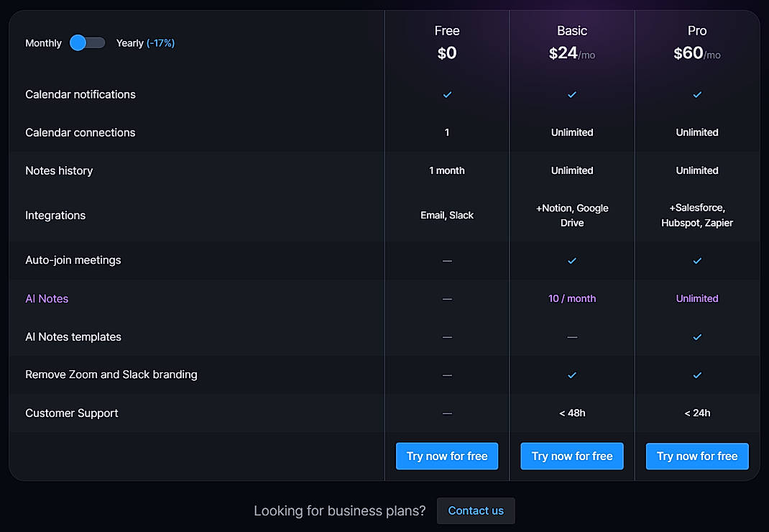Click the Basic checkmark for Remove Zoom branding

pos(572,375)
